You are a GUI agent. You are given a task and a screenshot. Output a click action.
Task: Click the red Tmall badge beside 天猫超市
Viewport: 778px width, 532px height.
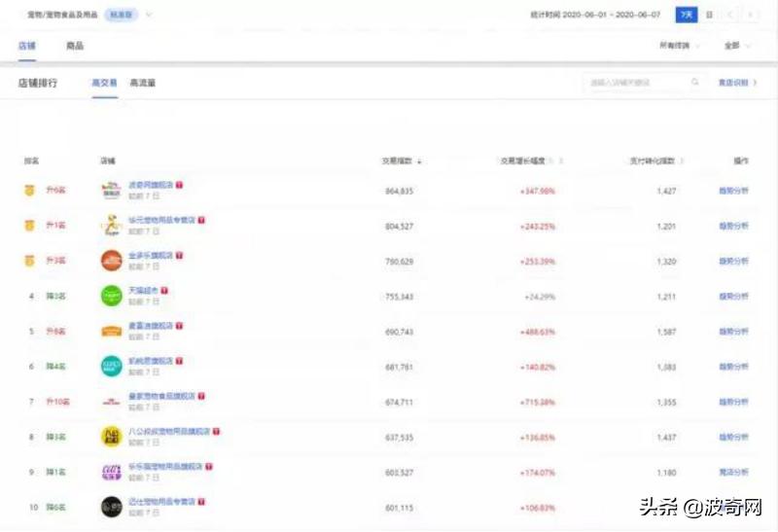pyautogui.click(x=164, y=291)
